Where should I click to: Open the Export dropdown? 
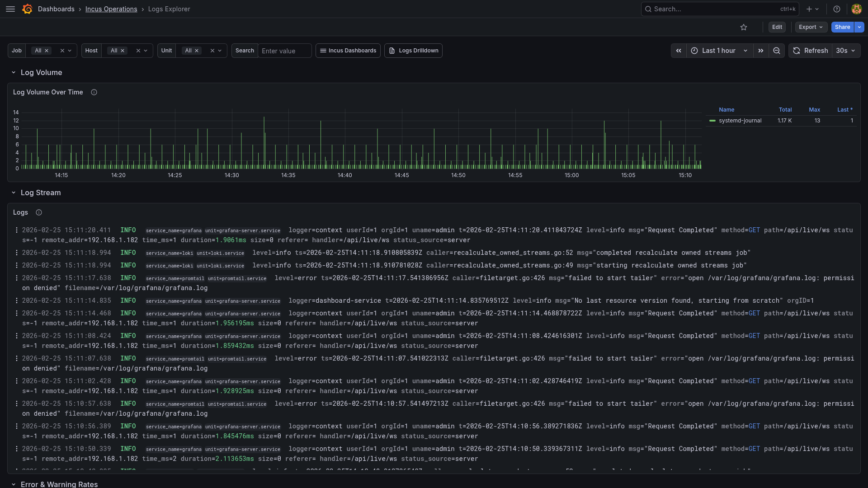[x=811, y=27]
